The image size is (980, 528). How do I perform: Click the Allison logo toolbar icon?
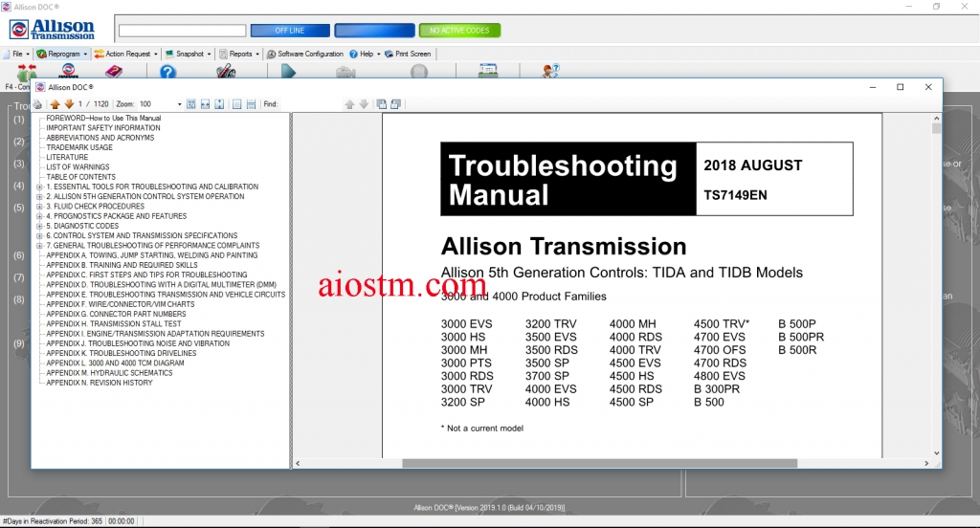[x=69, y=71]
